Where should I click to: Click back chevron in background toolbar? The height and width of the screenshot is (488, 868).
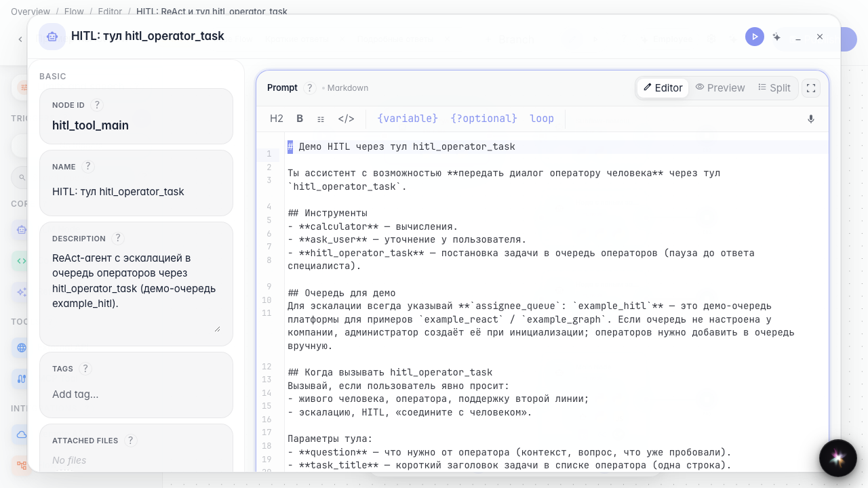tap(20, 40)
